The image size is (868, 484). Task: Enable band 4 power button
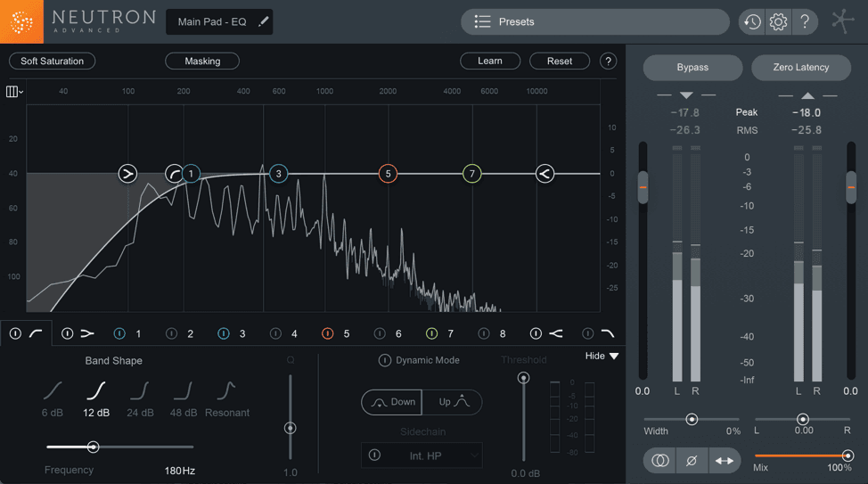[x=275, y=333]
